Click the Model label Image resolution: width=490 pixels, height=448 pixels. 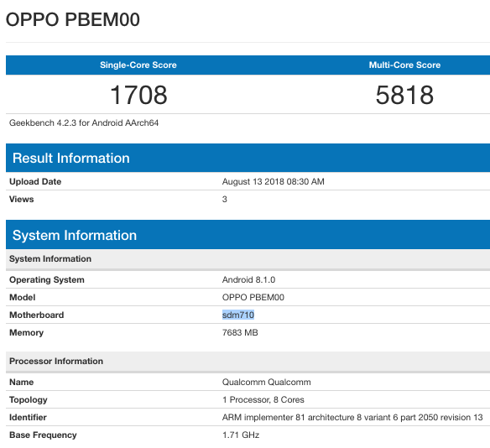pos(22,297)
